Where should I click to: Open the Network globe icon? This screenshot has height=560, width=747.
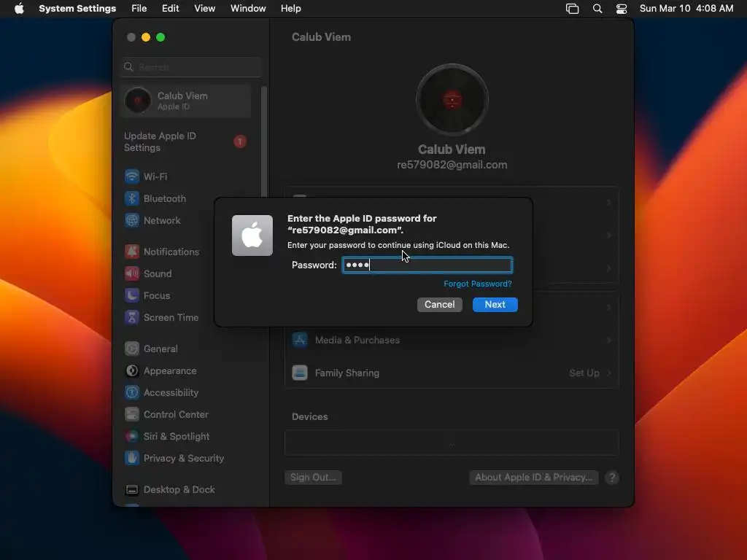coord(132,220)
